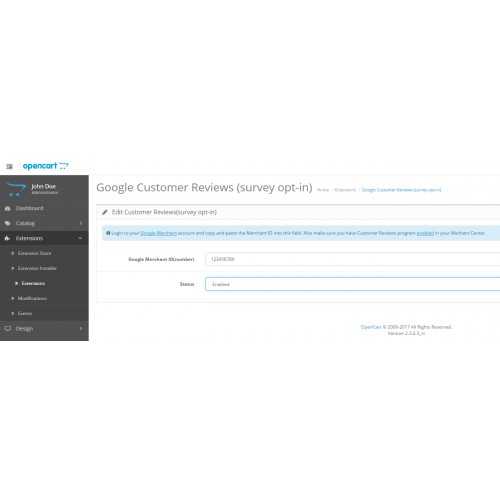The width and height of the screenshot is (500, 500).
Task: Click the Google Merchant ID(number) label
Action: 161,259
